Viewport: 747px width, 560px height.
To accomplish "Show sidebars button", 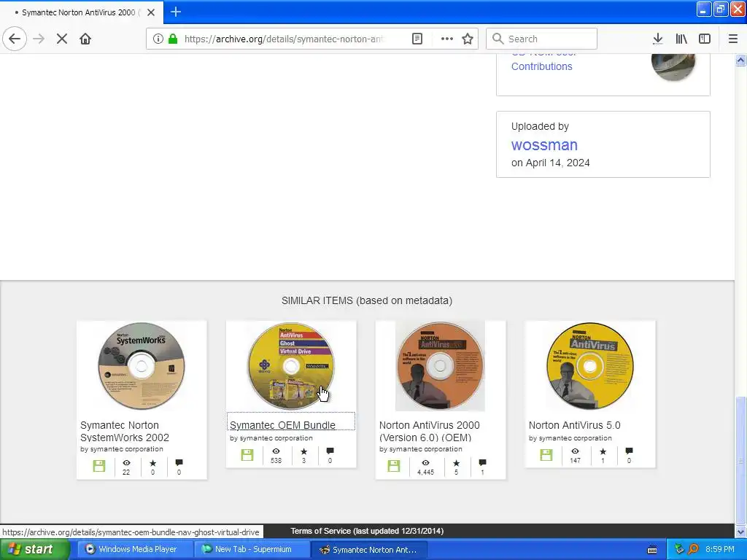I will point(705,39).
